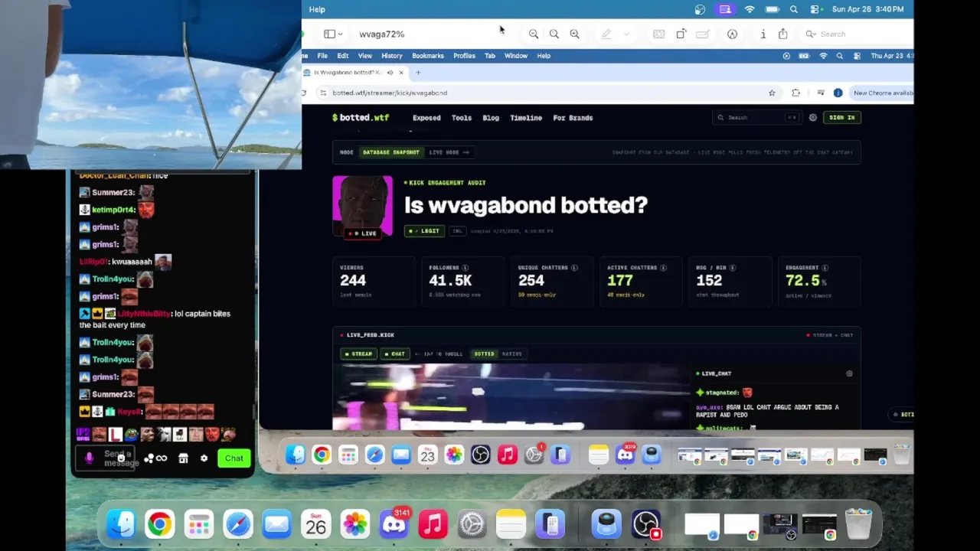
Task: Open Spotlight search in the menu bar
Action: (x=794, y=9)
